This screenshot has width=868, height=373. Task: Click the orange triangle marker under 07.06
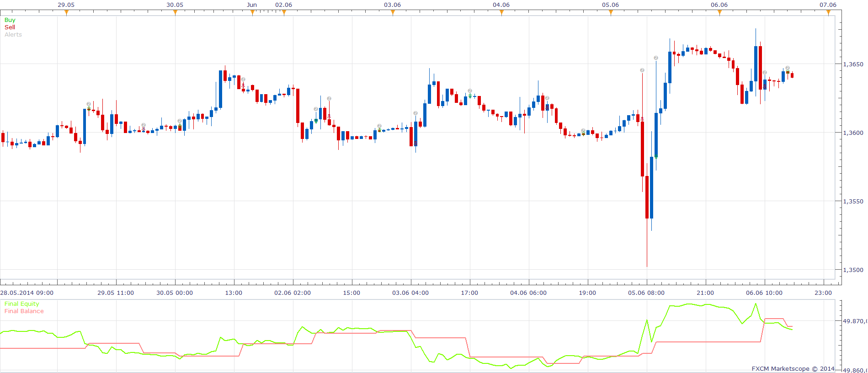pos(828,13)
